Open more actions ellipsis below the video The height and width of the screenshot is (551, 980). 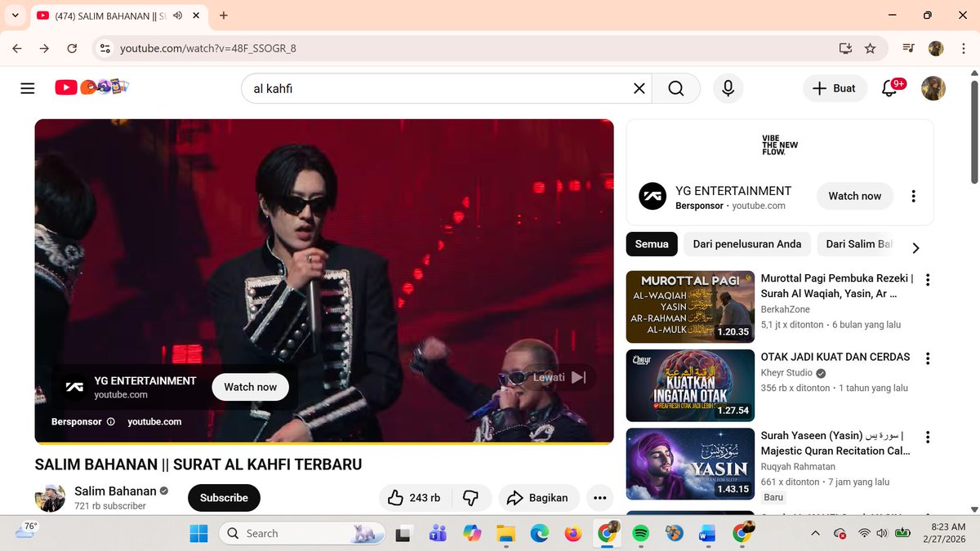[x=600, y=498]
